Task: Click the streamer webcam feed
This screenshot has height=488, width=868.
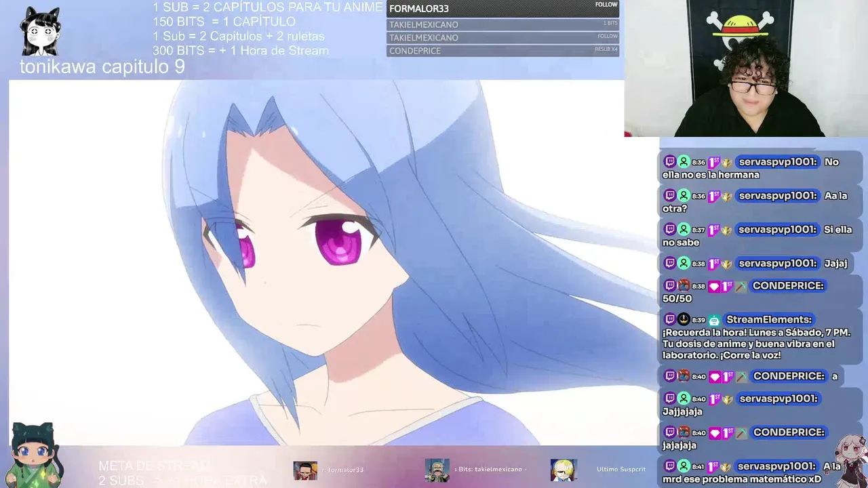Action: click(746, 68)
